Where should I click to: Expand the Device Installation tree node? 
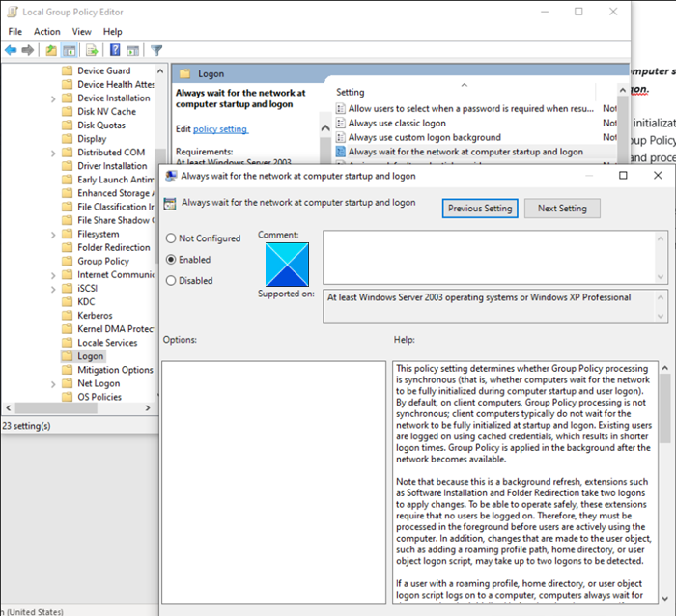click(x=53, y=98)
